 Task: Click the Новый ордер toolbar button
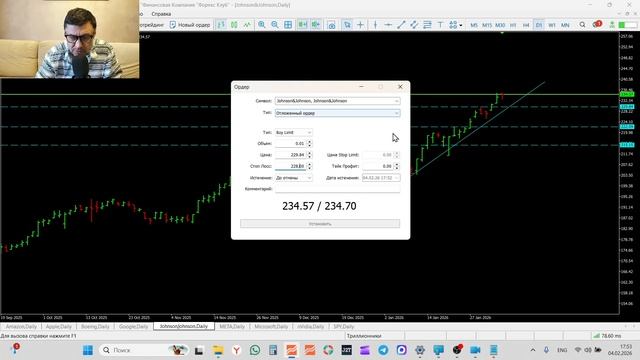point(190,25)
